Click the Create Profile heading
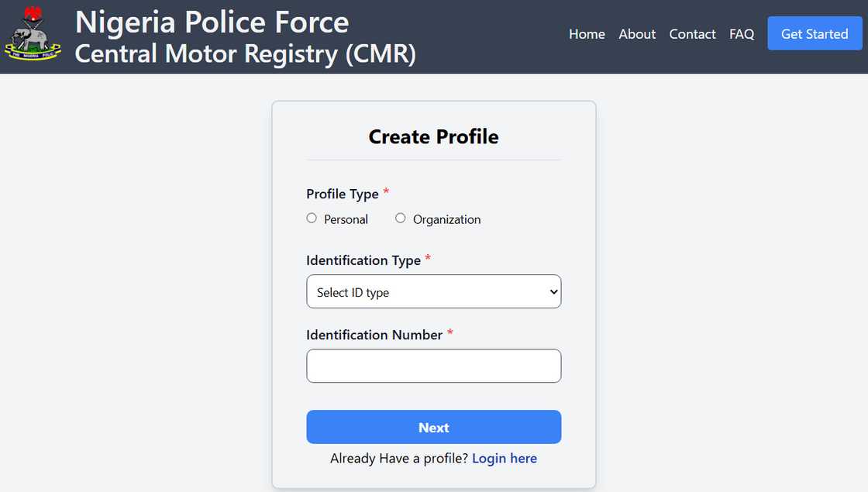The width and height of the screenshot is (868, 492). point(433,136)
